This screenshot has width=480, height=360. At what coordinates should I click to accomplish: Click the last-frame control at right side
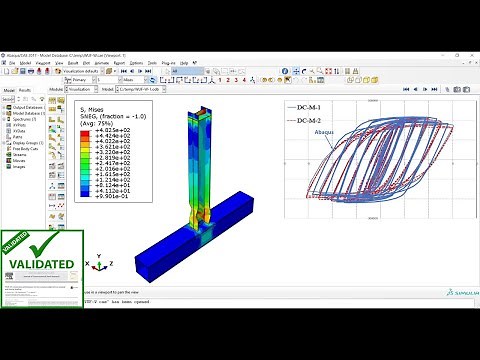tap(434, 89)
